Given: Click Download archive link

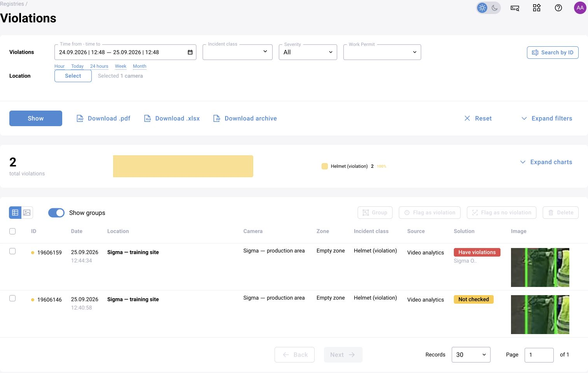Looking at the screenshot, I should click(x=245, y=118).
